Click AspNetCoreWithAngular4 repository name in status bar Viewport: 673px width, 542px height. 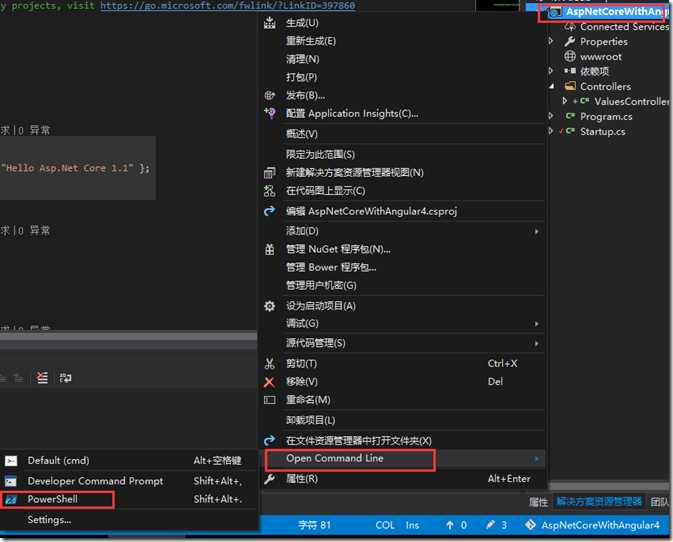[x=600, y=525]
